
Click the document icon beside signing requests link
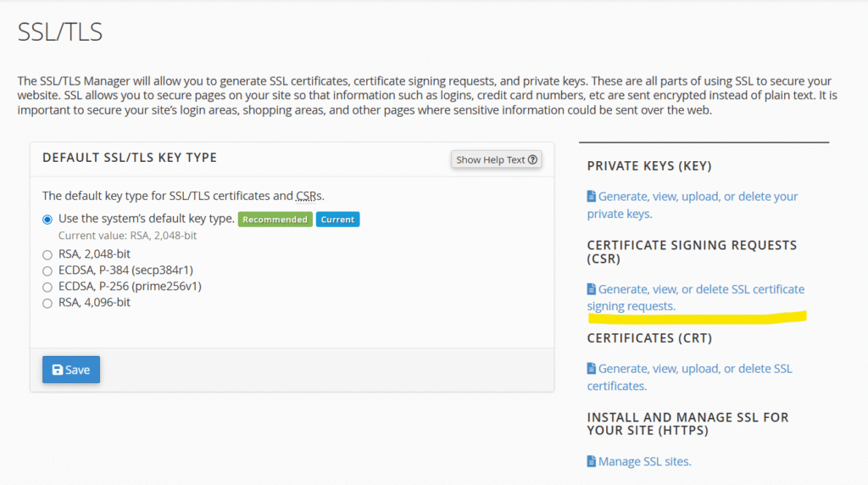pyautogui.click(x=591, y=289)
